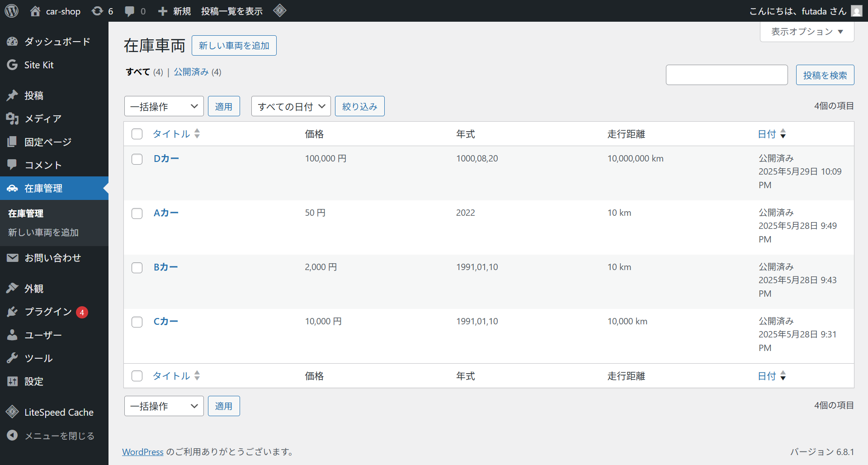The width and height of the screenshot is (868, 465).
Task: Click inside the search input field
Action: (726, 75)
